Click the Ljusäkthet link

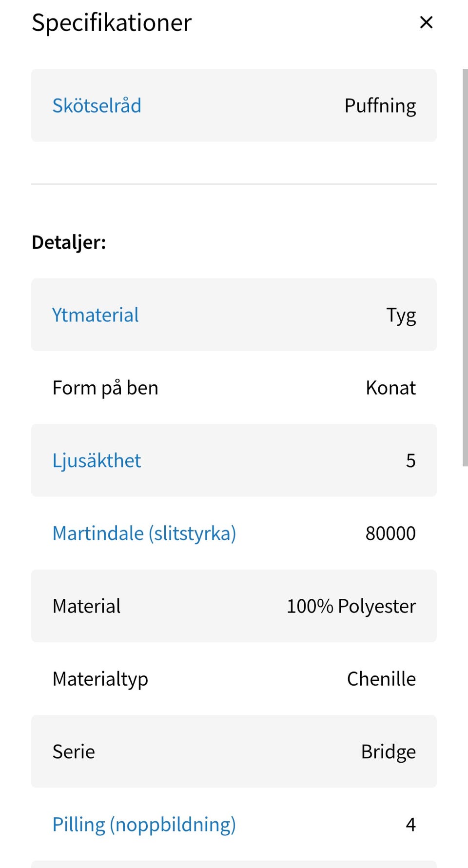click(97, 460)
